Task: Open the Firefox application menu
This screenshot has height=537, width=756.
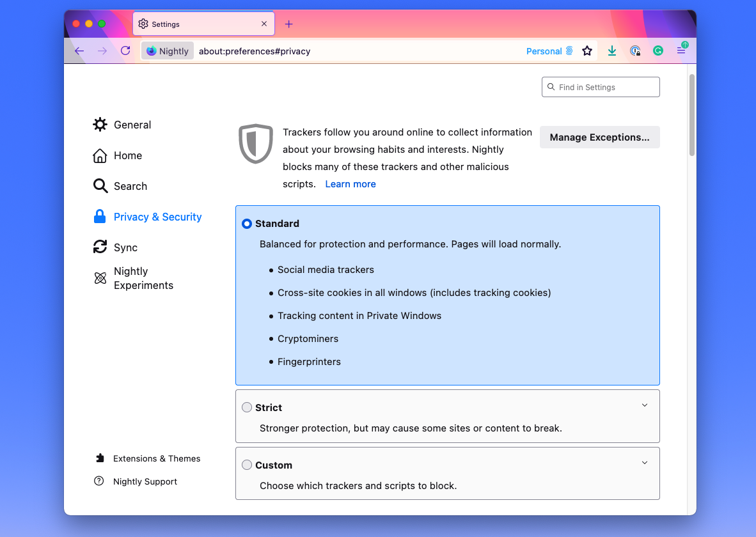Action: tap(681, 51)
